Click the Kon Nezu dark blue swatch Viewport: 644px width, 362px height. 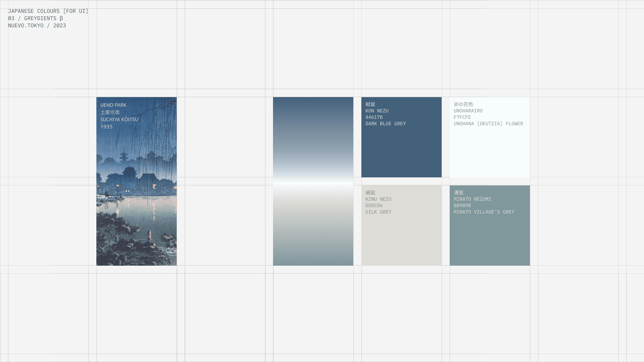coord(401,137)
